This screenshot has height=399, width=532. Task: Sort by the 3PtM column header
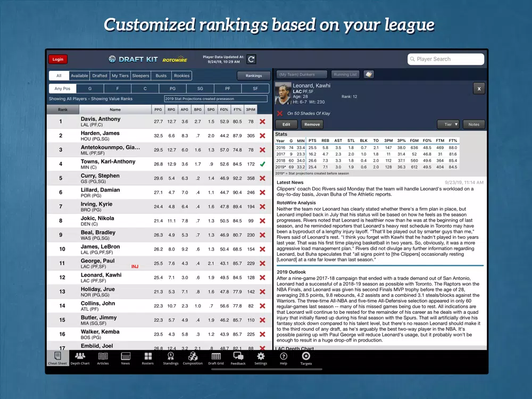[x=251, y=110]
